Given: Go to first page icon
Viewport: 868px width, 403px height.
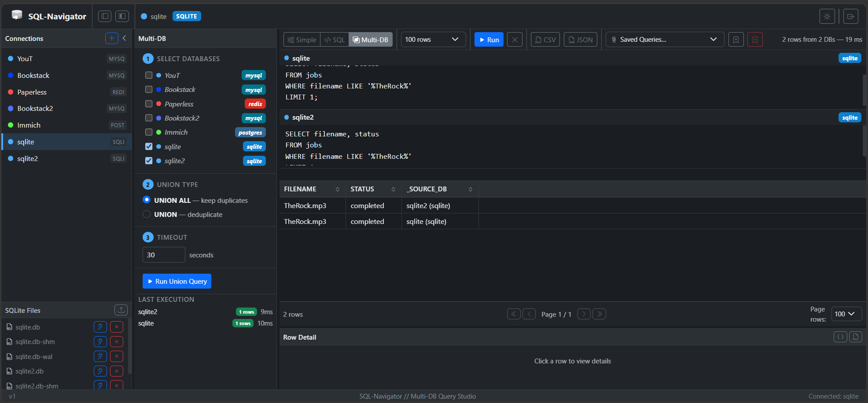Looking at the screenshot, I should 514,314.
